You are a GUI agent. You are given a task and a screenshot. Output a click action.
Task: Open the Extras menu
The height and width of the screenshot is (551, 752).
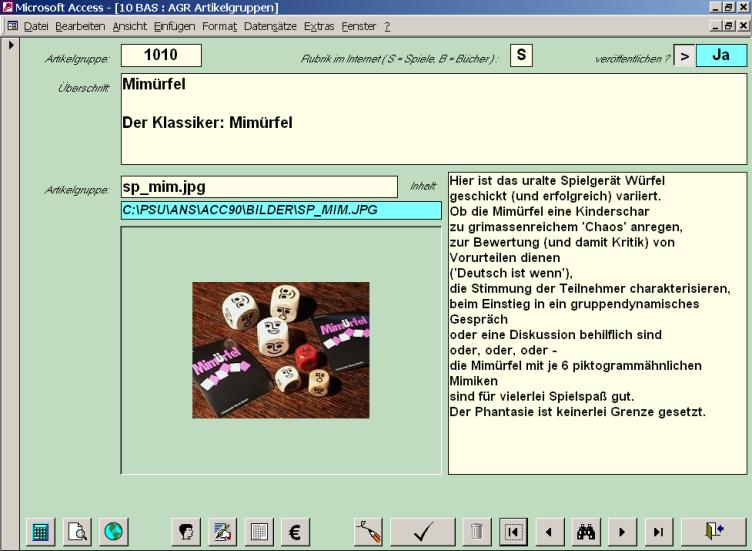pyautogui.click(x=319, y=25)
